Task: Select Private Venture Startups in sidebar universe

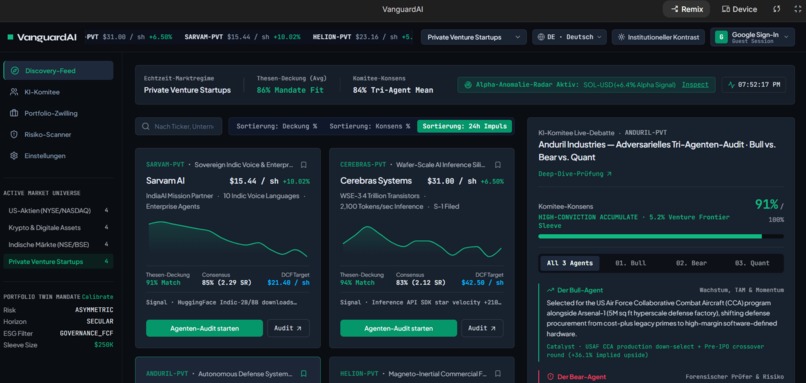Action: coord(58,261)
